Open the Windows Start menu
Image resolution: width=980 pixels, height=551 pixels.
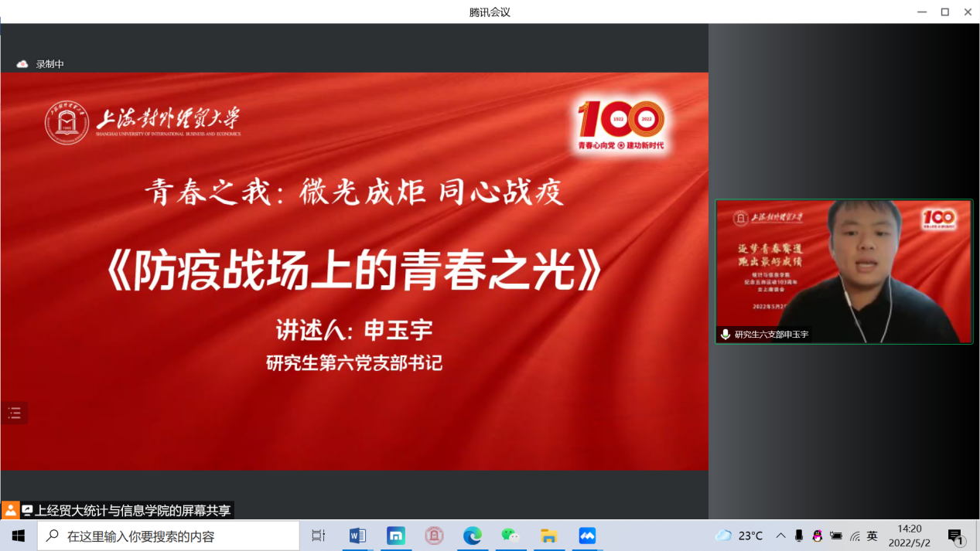click(x=19, y=536)
